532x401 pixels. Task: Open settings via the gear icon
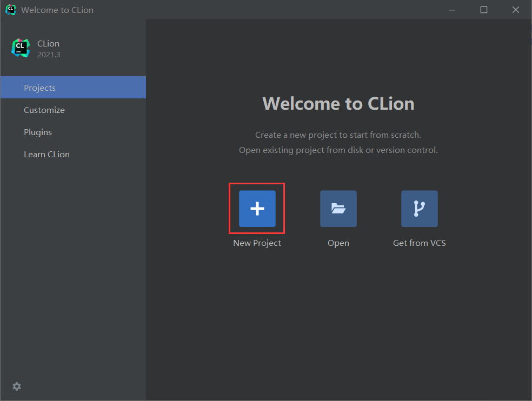pyautogui.click(x=17, y=386)
